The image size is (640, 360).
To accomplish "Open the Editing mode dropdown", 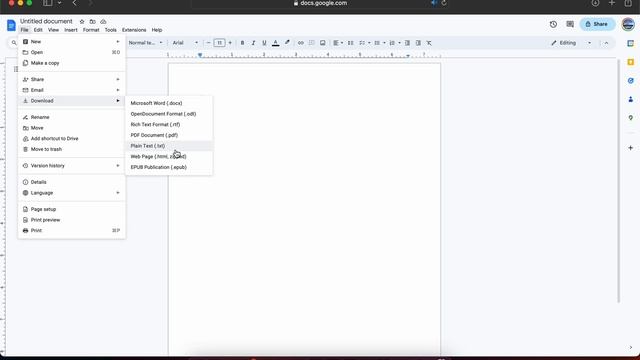I will [571, 43].
